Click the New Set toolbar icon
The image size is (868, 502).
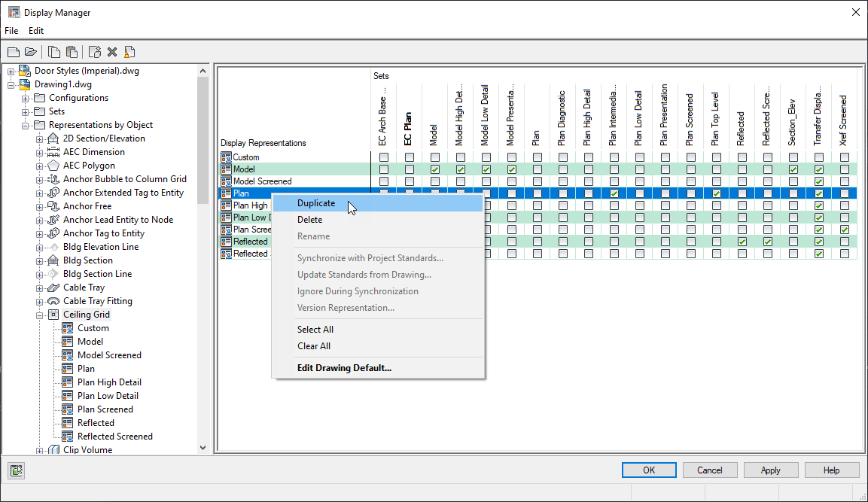click(x=93, y=51)
